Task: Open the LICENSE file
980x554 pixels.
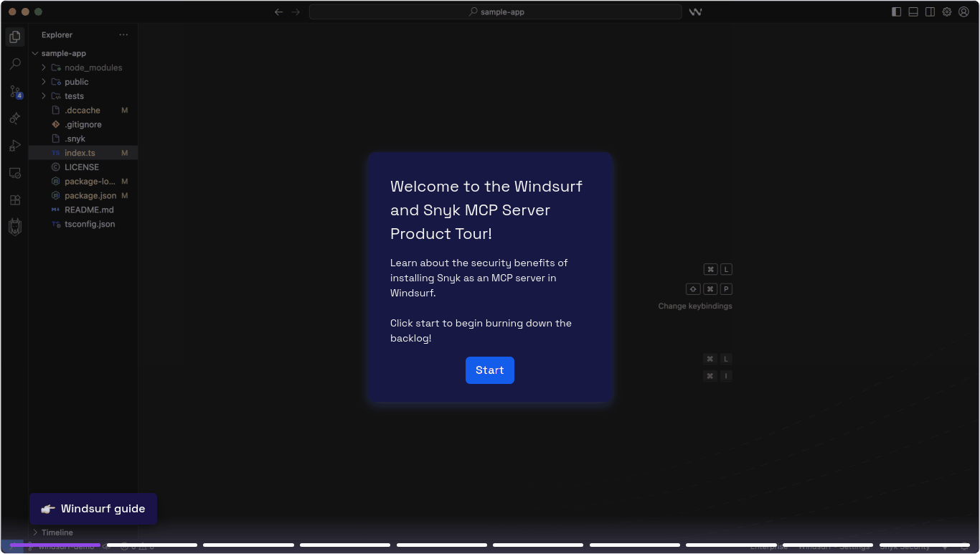Action: pos(83,167)
